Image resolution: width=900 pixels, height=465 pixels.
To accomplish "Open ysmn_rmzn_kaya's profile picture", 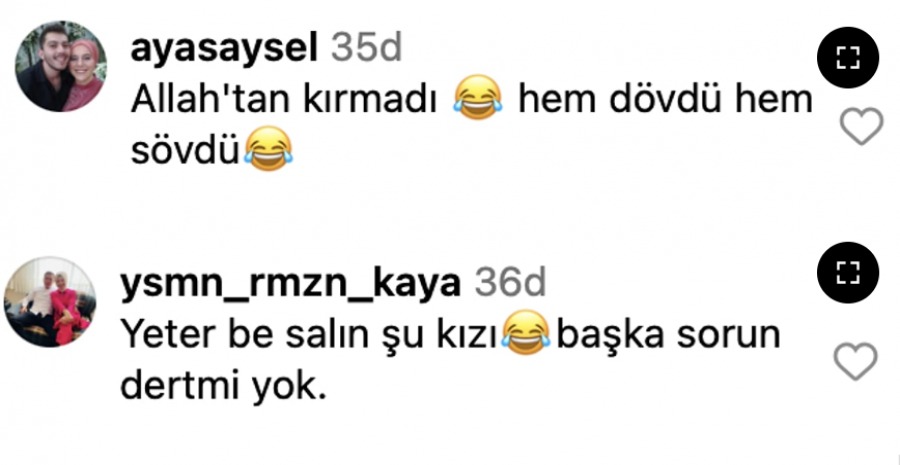I will point(50,301).
